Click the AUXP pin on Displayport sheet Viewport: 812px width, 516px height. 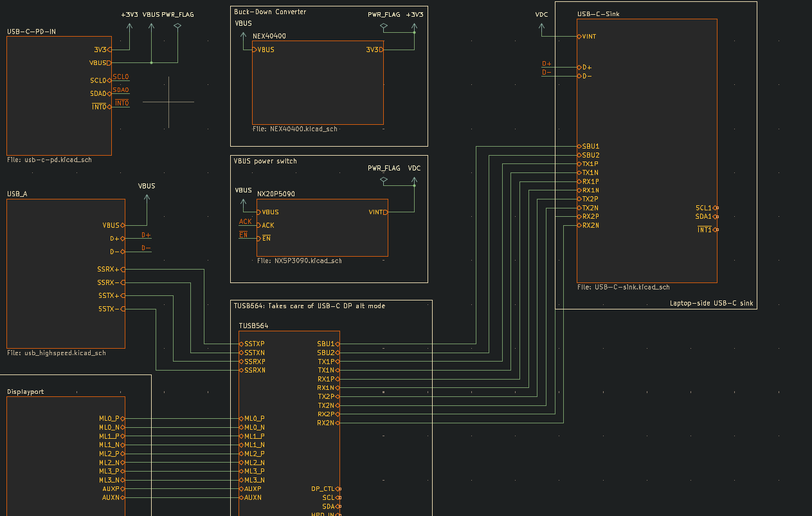click(113, 488)
